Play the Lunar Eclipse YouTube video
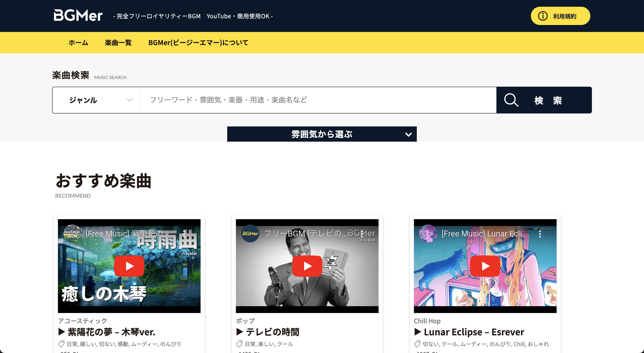The height and width of the screenshot is (353, 644). [485, 266]
